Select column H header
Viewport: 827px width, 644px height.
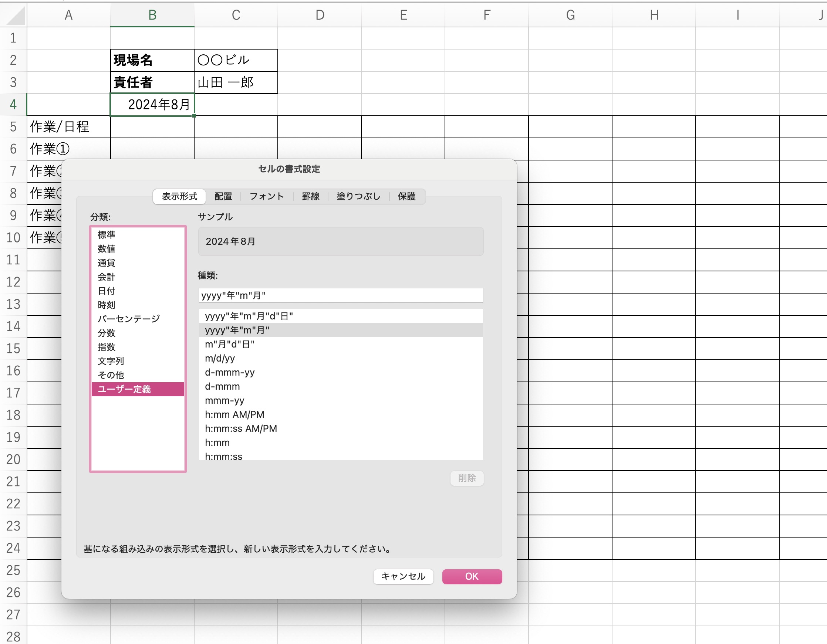click(x=654, y=15)
